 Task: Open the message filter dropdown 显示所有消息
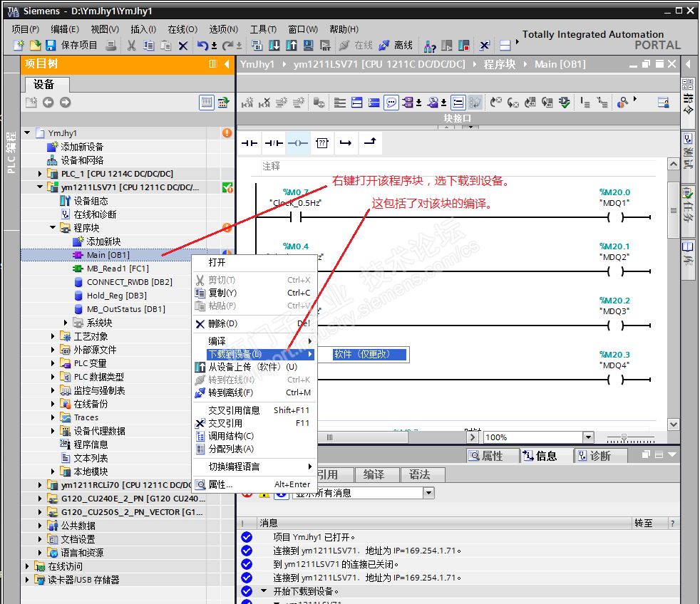[x=428, y=493]
